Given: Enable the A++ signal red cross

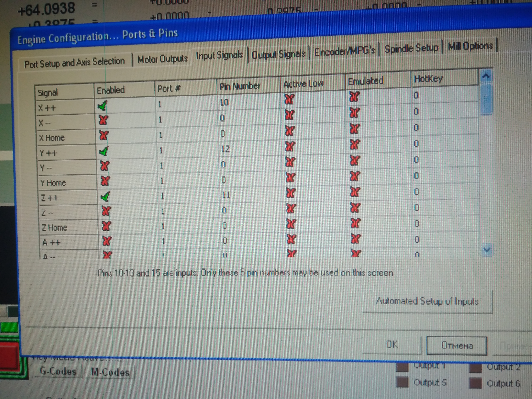Looking at the screenshot, I should click(x=107, y=241).
